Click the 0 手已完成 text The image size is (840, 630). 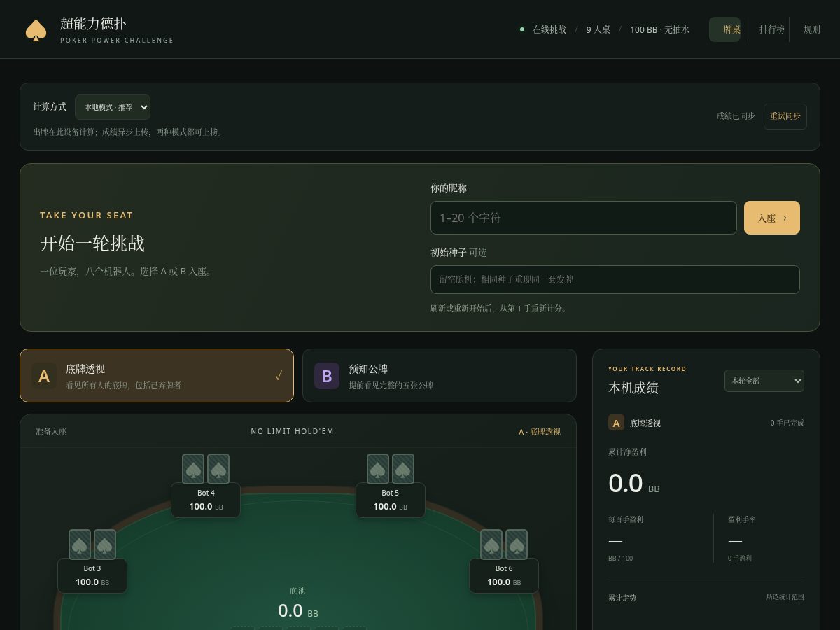[787, 423]
